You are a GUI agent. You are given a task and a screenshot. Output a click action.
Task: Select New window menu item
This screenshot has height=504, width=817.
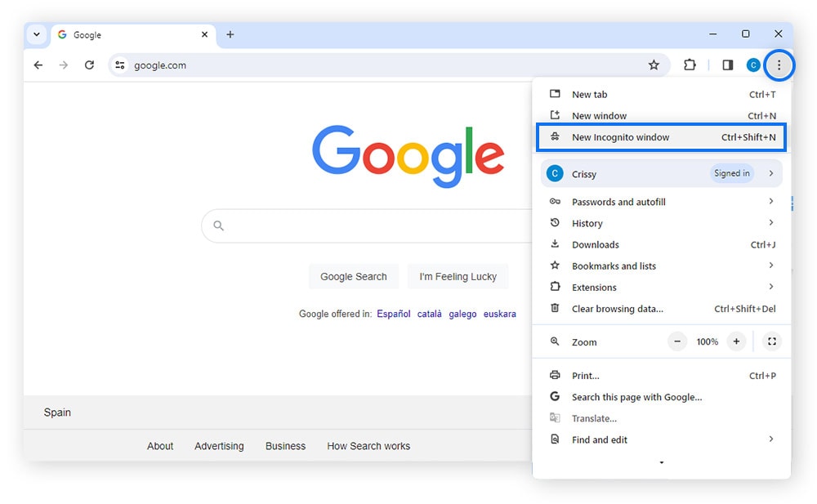point(662,116)
